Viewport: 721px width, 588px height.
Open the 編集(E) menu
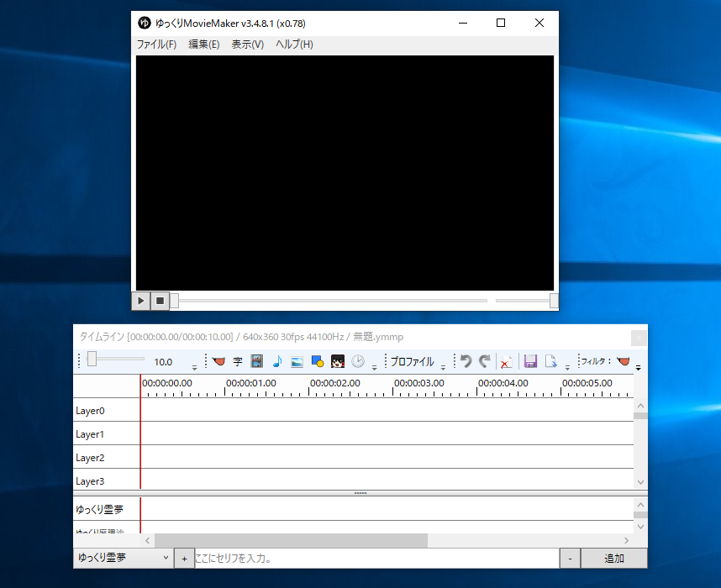203,45
